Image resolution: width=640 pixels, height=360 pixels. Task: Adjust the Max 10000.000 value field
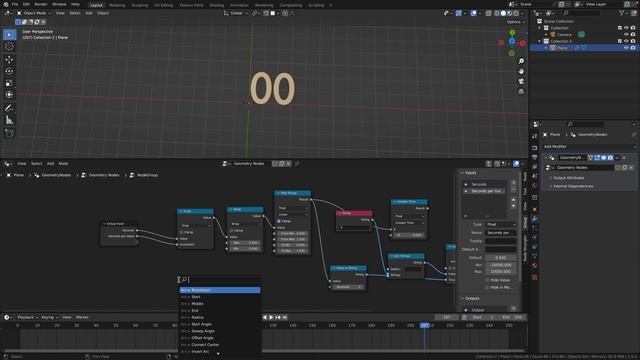tap(500, 271)
